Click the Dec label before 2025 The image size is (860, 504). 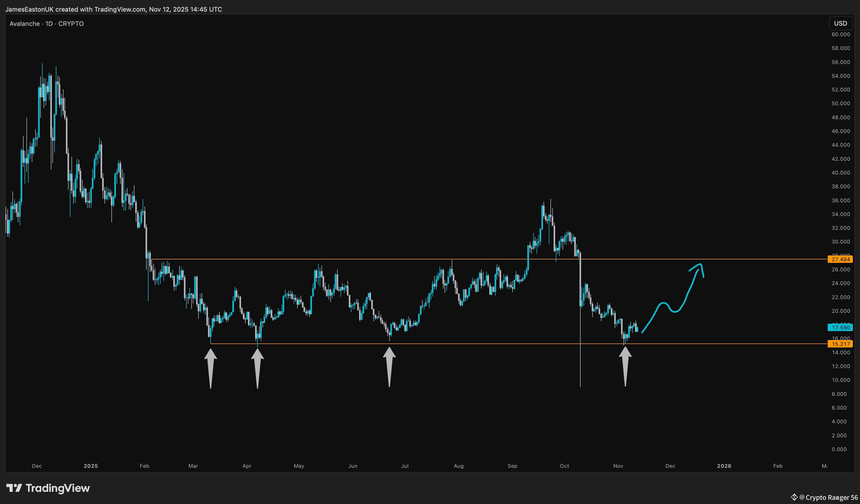pyautogui.click(x=37, y=466)
